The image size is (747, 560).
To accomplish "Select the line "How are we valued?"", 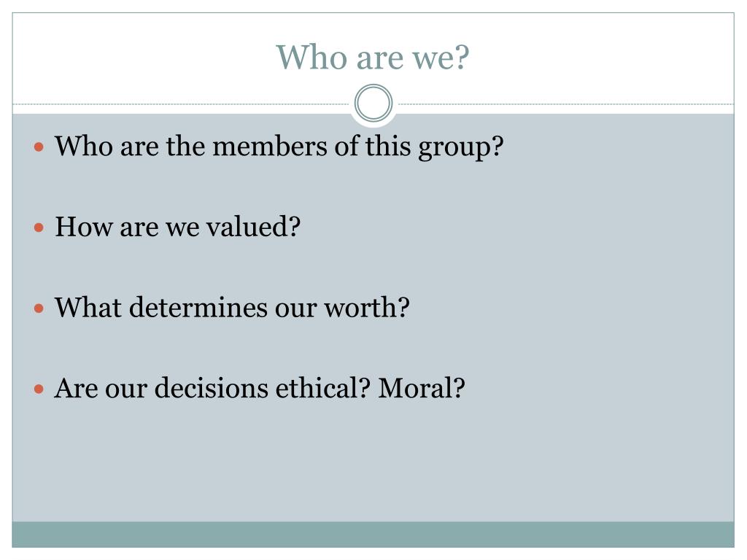I will click(178, 227).
